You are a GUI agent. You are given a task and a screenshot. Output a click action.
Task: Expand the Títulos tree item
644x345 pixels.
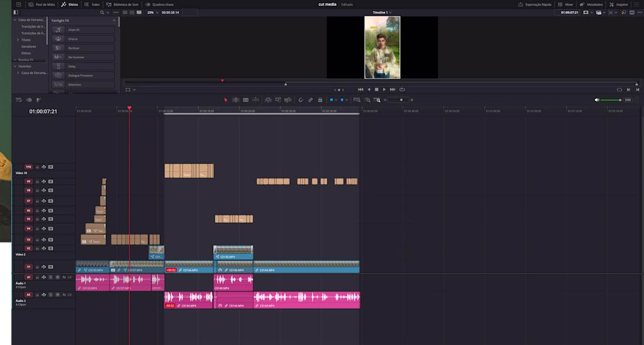[18, 40]
